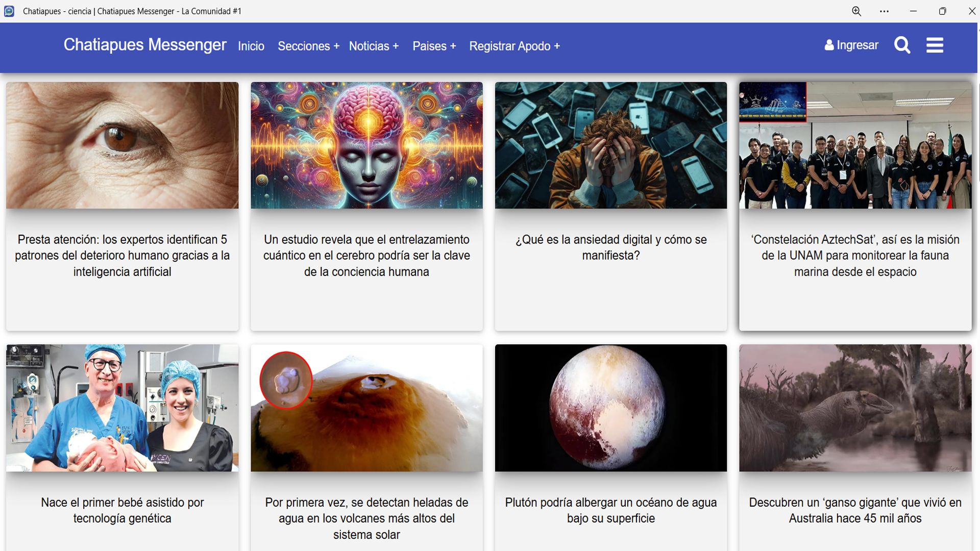Image resolution: width=980 pixels, height=551 pixels.
Task: Click the man surrounded by phones thumbnail
Action: click(x=611, y=145)
